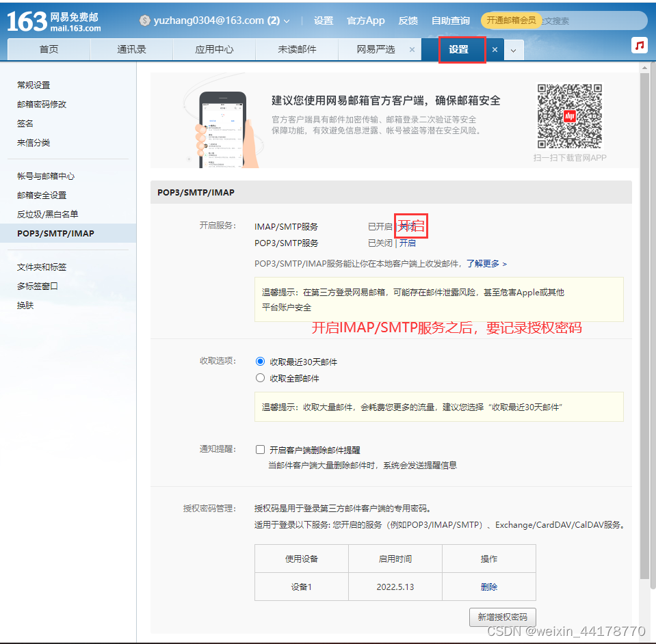Select POP3/SMTP/IMAP in the sidebar
Viewport: 656px width, 644px height.
pos(55,233)
